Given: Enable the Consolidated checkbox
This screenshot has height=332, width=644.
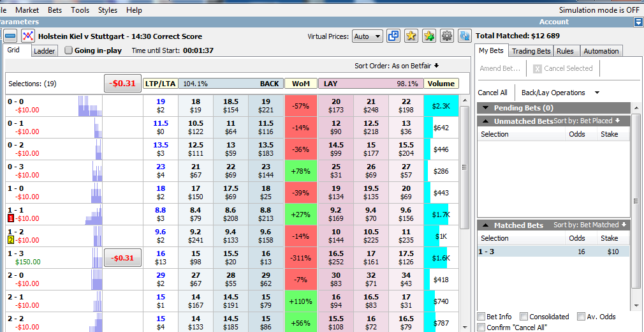Looking at the screenshot, I should tap(523, 317).
